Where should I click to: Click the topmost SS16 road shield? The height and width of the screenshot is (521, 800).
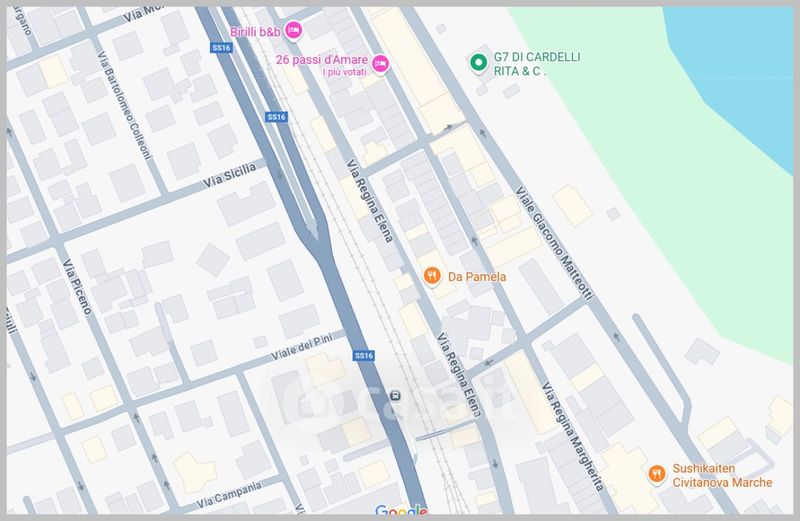pyautogui.click(x=221, y=47)
